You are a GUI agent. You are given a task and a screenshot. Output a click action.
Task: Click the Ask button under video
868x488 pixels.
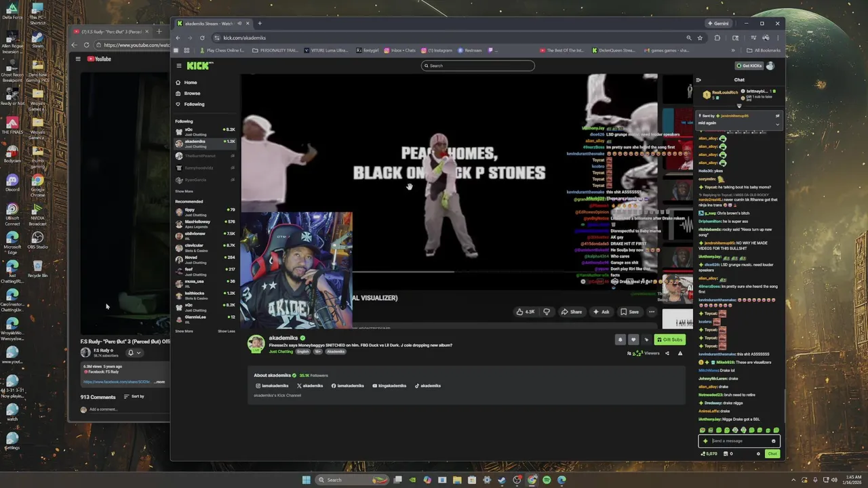[x=601, y=312]
